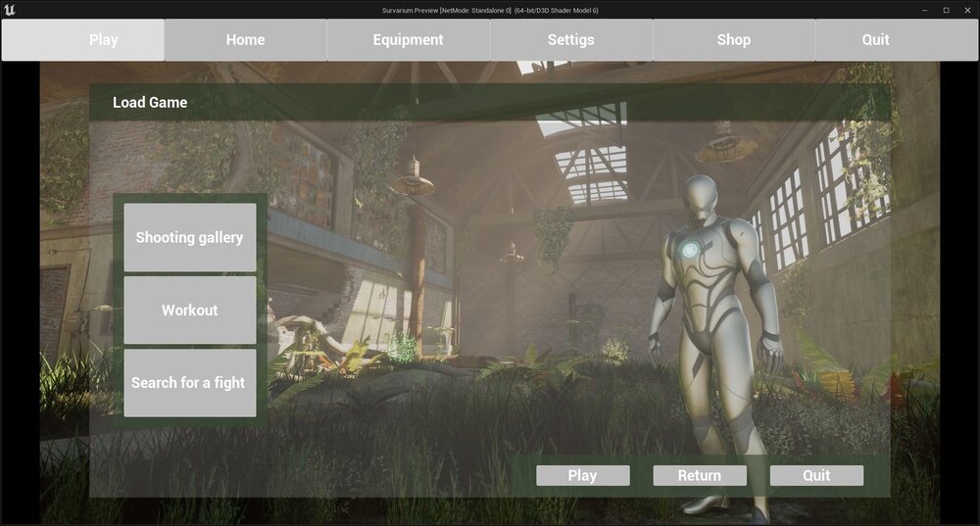Click the Load Game header text
The height and width of the screenshot is (526, 980).
coord(150,103)
